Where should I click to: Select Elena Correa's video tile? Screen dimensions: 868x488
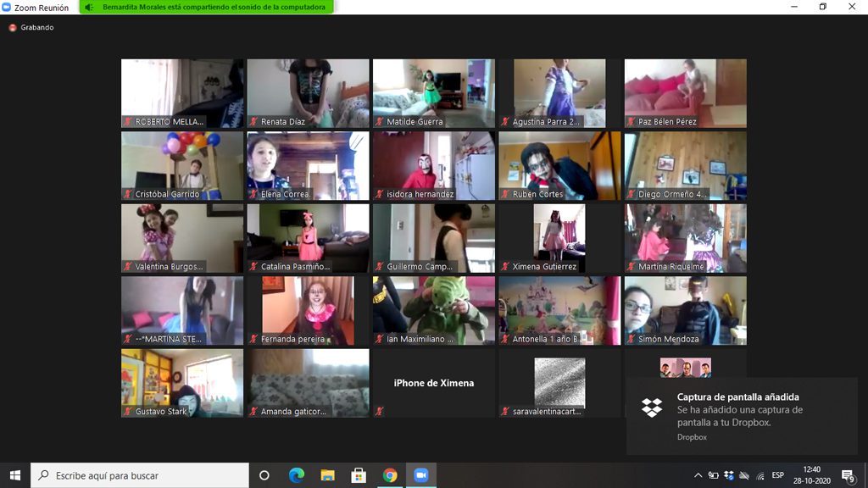point(308,165)
